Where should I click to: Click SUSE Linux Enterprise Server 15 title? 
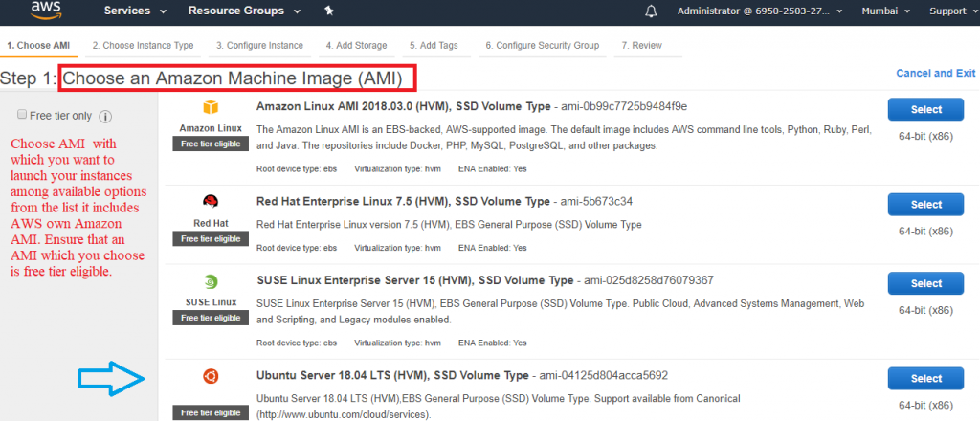414,280
